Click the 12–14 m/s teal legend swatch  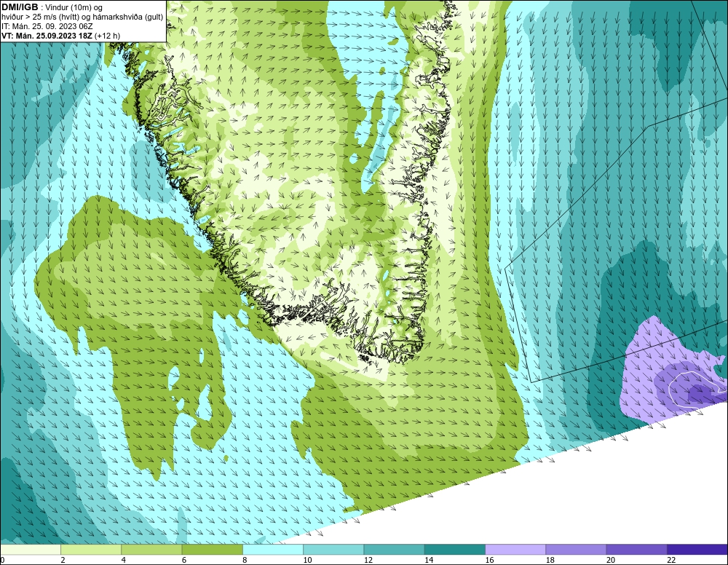click(x=394, y=550)
